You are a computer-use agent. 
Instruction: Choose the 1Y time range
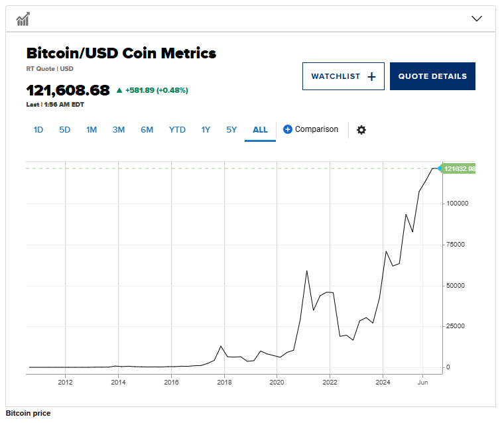click(x=206, y=130)
